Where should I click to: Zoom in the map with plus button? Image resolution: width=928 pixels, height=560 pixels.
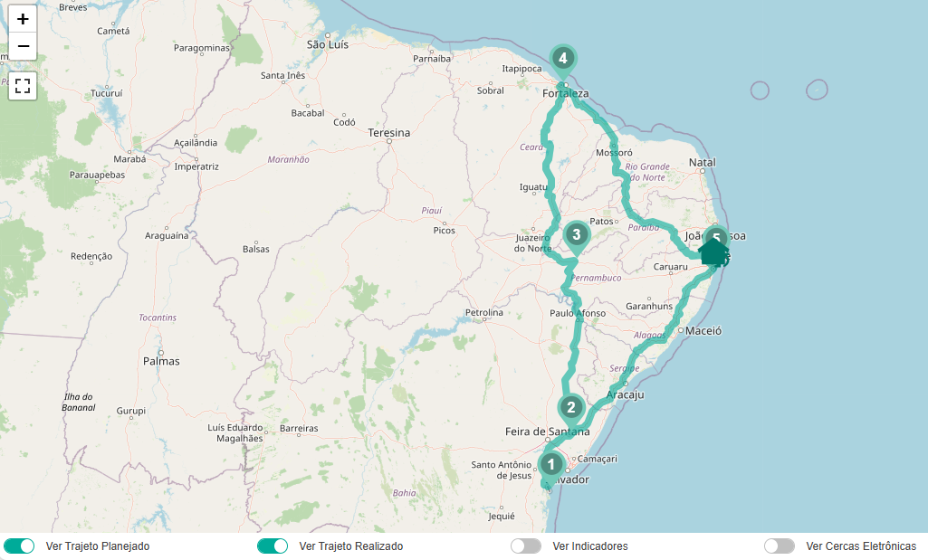click(x=23, y=19)
